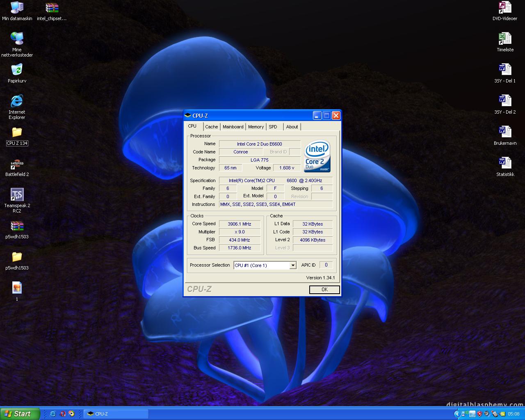The image size is (525, 420).
Task: Select the image file named 1
Action: (17, 291)
